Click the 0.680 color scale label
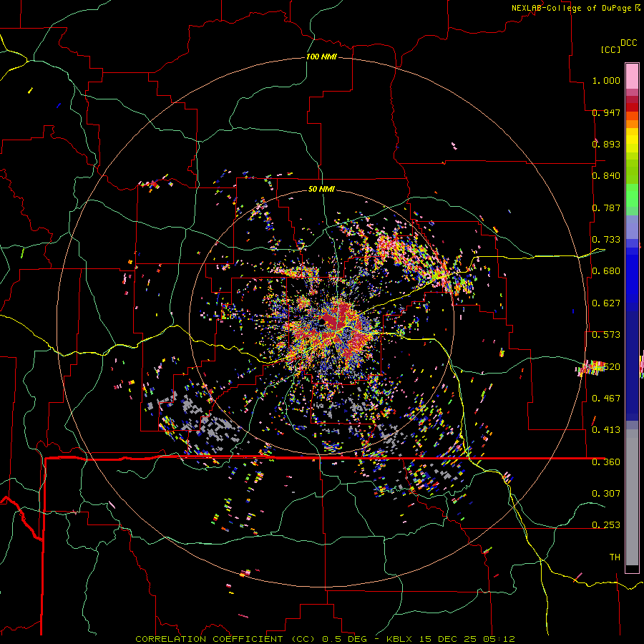Image resolution: width=644 pixels, height=644 pixels. point(606,270)
